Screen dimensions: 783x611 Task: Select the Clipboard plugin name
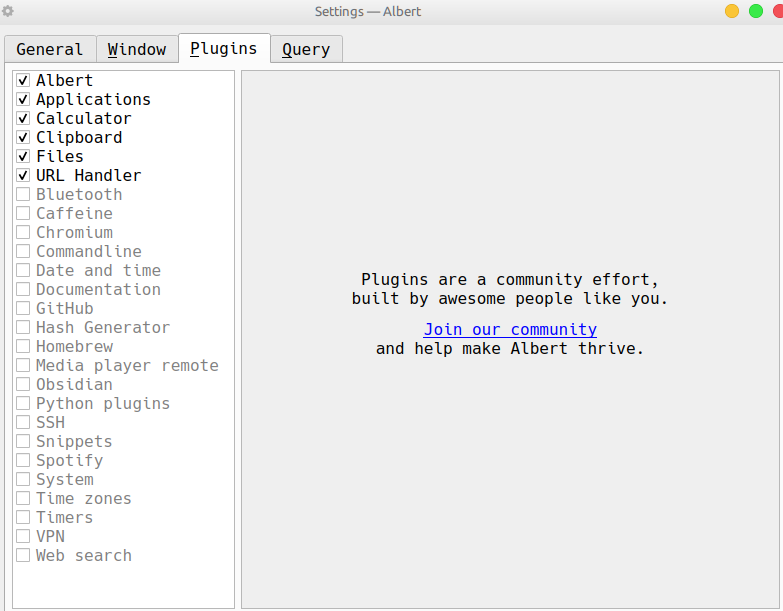[79, 137]
